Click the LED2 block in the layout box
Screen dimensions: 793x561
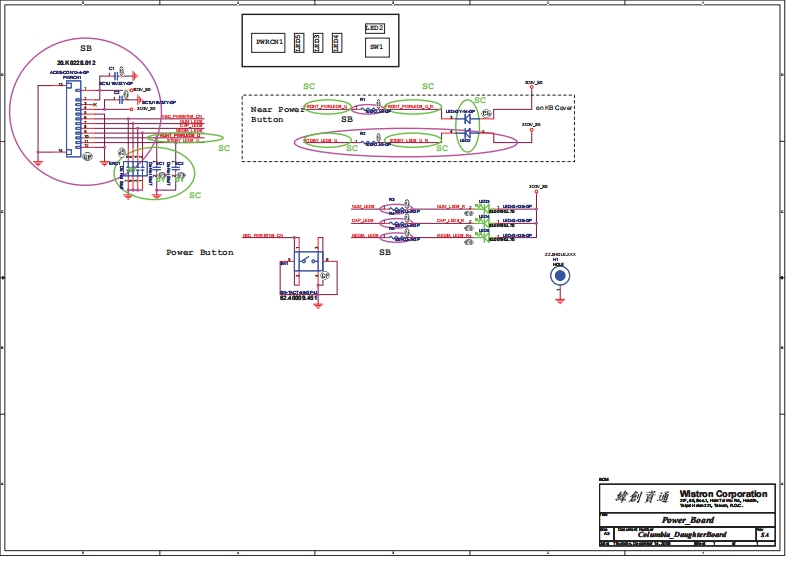[375, 28]
